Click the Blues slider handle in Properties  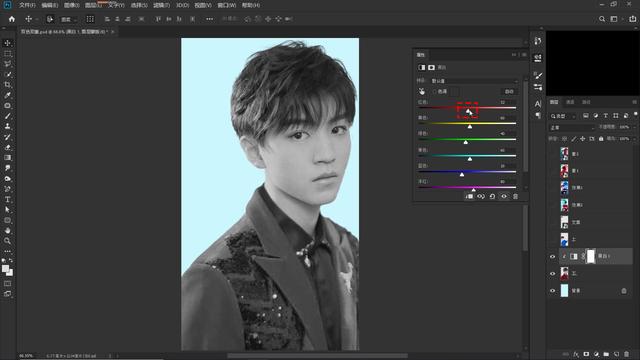point(462,174)
